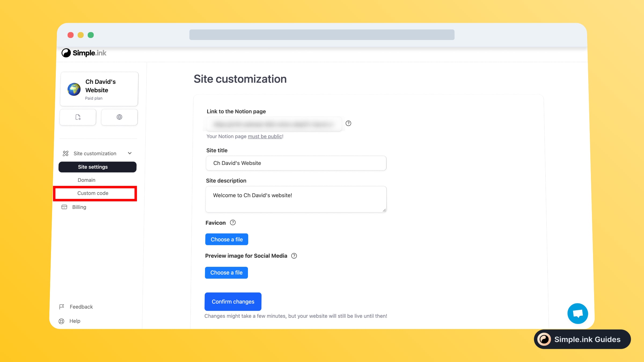Click the Site description text box

pos(295,199)
